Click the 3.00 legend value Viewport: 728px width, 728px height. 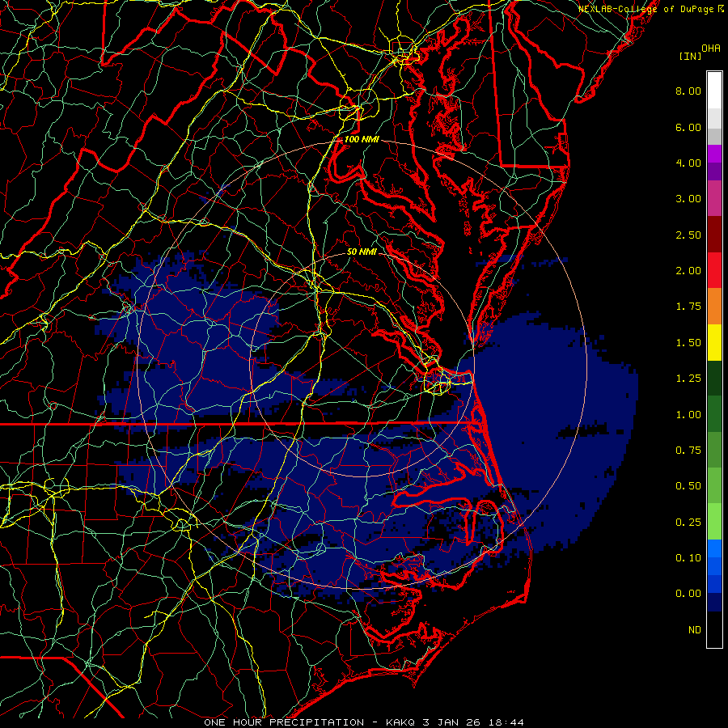pos(688,199)
